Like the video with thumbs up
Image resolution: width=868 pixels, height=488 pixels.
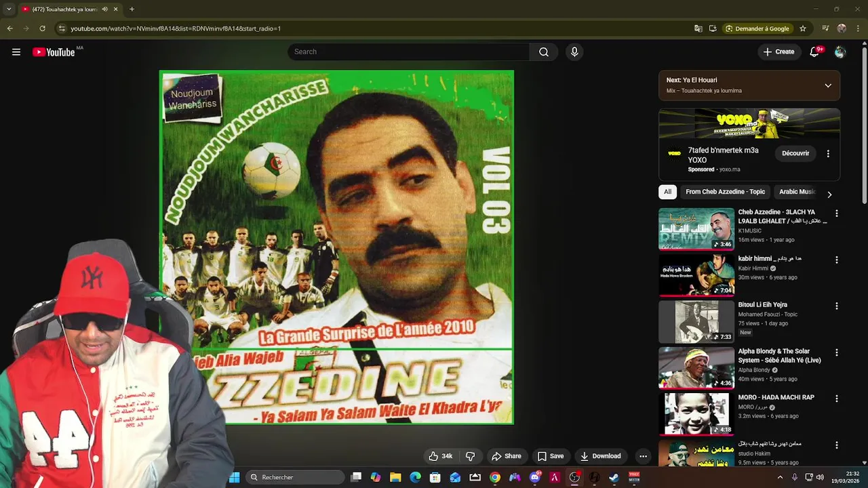point(440,456)
